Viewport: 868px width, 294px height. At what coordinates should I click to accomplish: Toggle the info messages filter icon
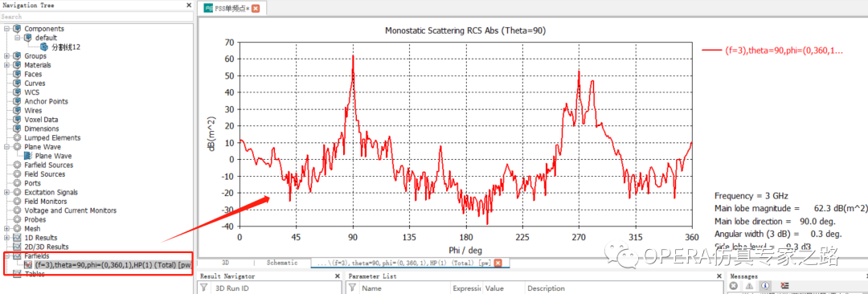click(764, 286)
